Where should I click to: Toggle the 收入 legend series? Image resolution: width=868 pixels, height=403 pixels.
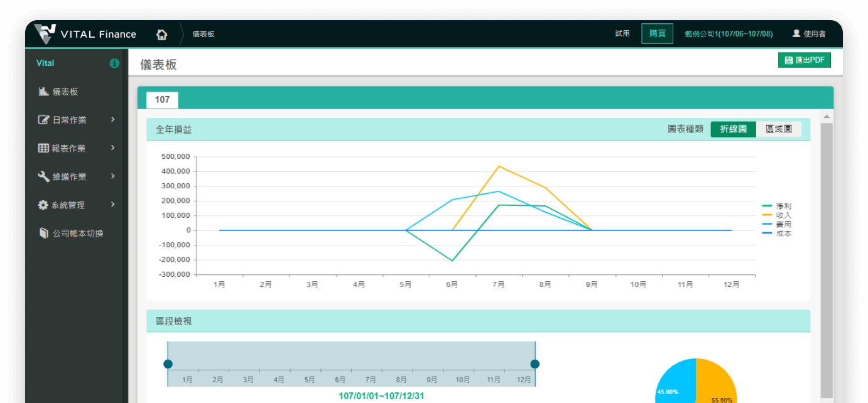tap(778, 215)
